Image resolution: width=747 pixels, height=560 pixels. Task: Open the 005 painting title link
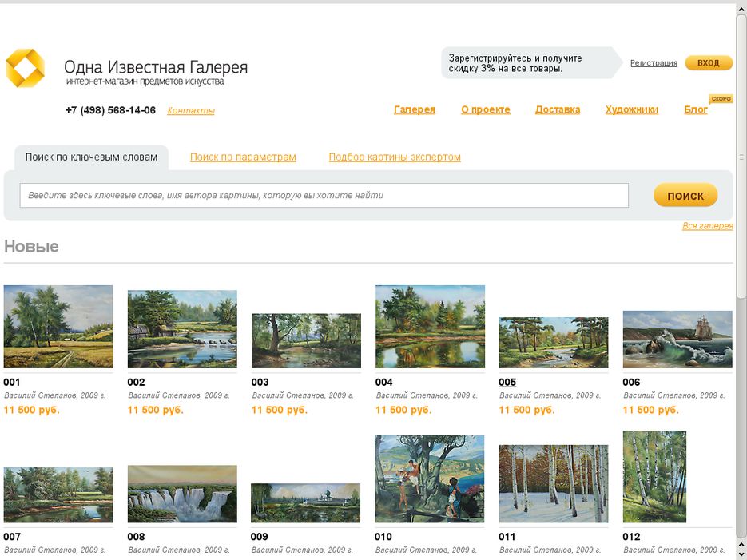coord(507,383)
